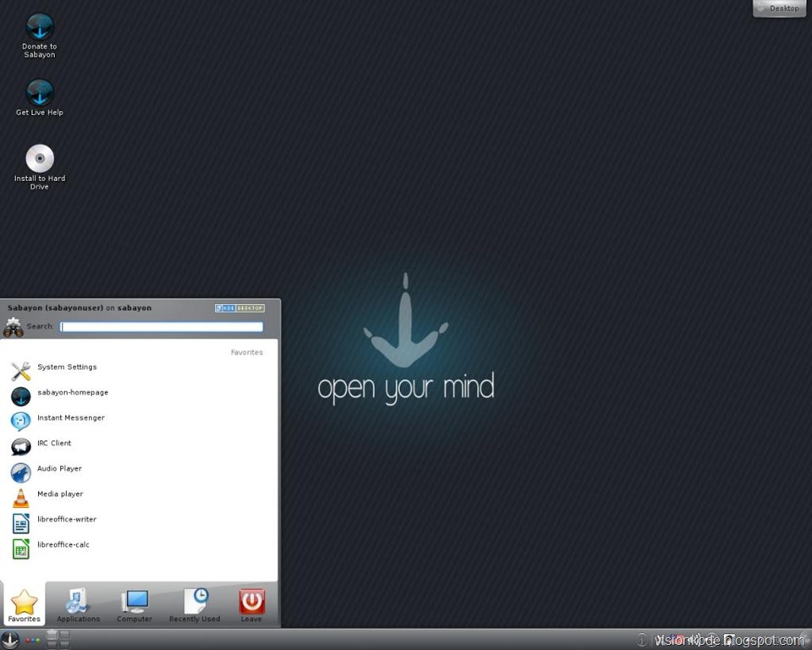Click the Sabayon launcher button in taskbar
This screenshot has height=650, width=812.
(10, 640)
